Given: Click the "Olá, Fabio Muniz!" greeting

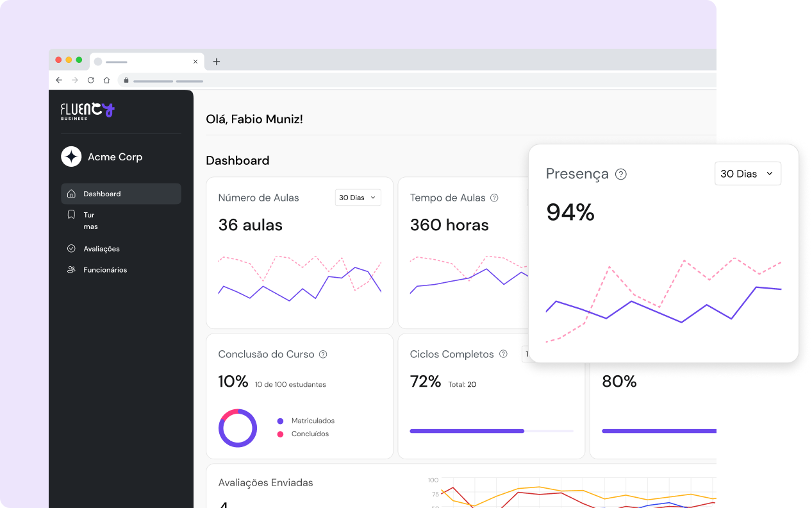Looking at the screenshot, I should (254, 119).
